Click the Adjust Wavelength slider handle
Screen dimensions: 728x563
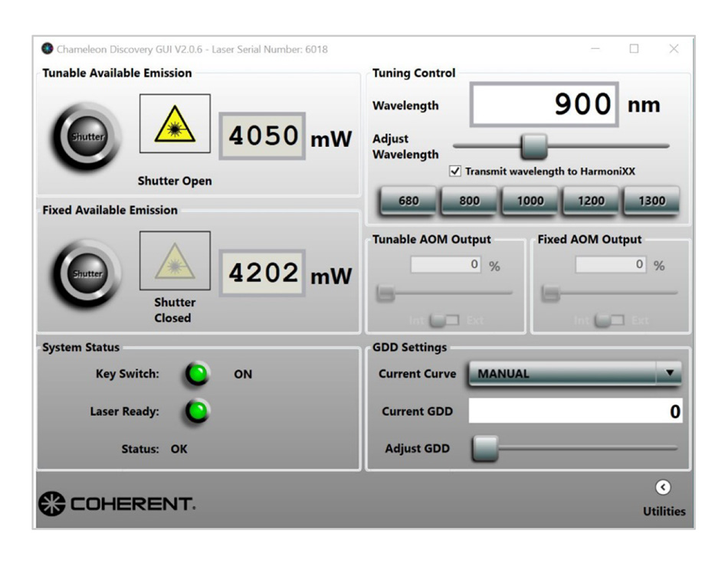(533, 146)
